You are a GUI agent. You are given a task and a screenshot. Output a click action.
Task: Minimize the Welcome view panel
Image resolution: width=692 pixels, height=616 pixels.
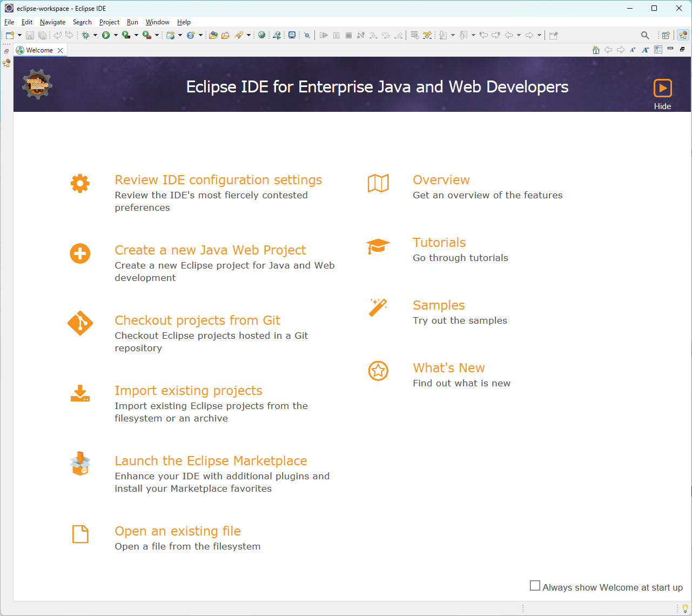click(x=670, y=49)
